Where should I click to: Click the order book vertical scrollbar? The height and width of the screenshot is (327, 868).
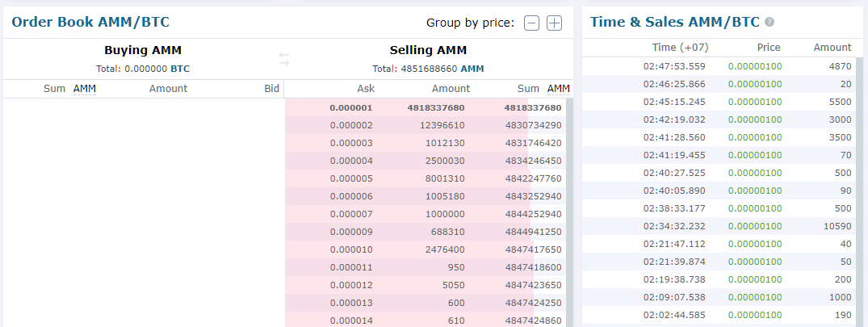click(569, 210)
